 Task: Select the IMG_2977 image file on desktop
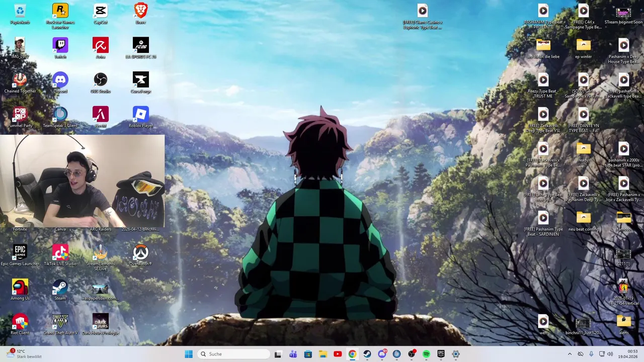tap(20, 48)
